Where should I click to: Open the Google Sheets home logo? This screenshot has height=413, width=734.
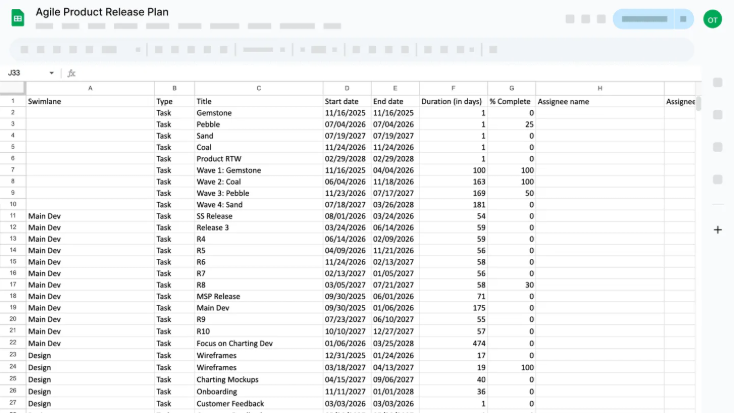(18, 18)
